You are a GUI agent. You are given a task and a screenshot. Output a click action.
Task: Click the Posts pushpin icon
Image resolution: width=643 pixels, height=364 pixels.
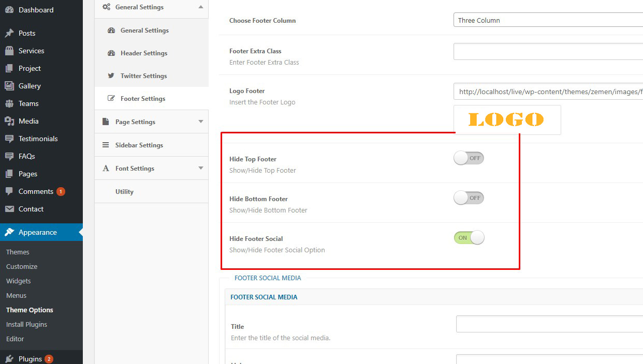pyautogui.click(x=9, y=33)
